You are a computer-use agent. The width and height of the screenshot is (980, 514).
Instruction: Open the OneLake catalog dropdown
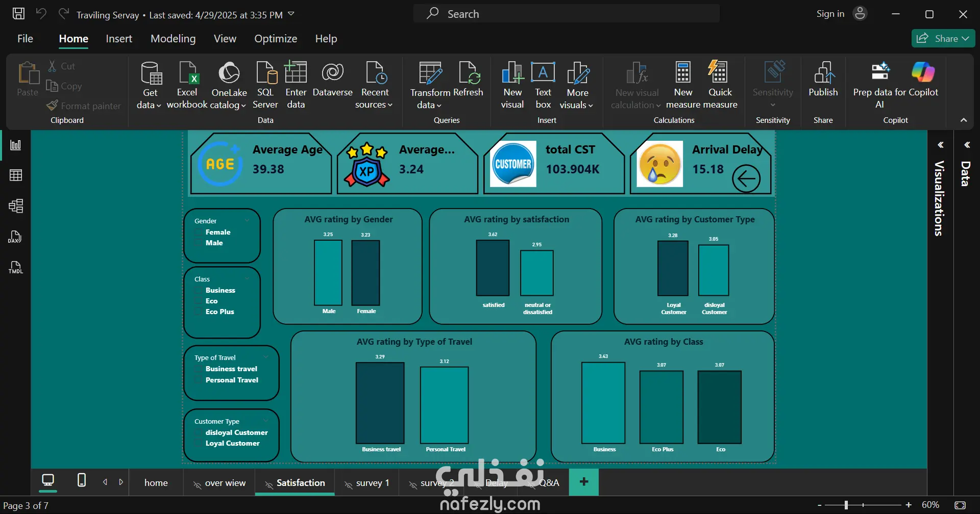(229, 85)
